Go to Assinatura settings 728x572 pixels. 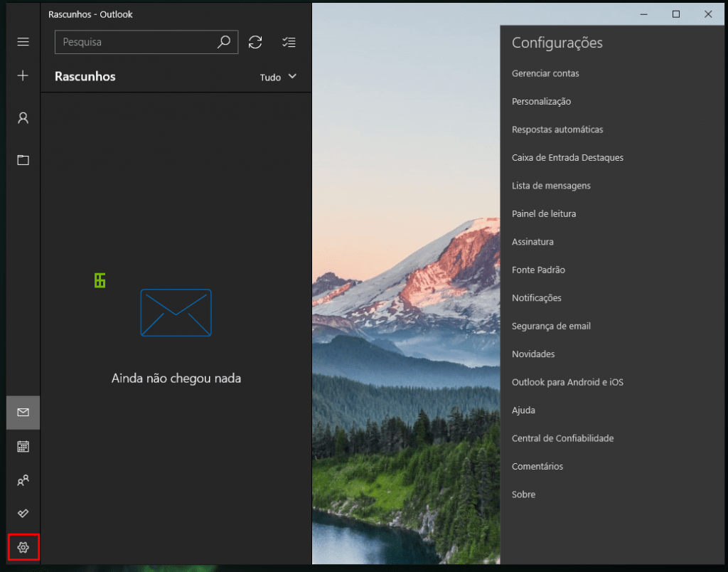pos(532,242)
